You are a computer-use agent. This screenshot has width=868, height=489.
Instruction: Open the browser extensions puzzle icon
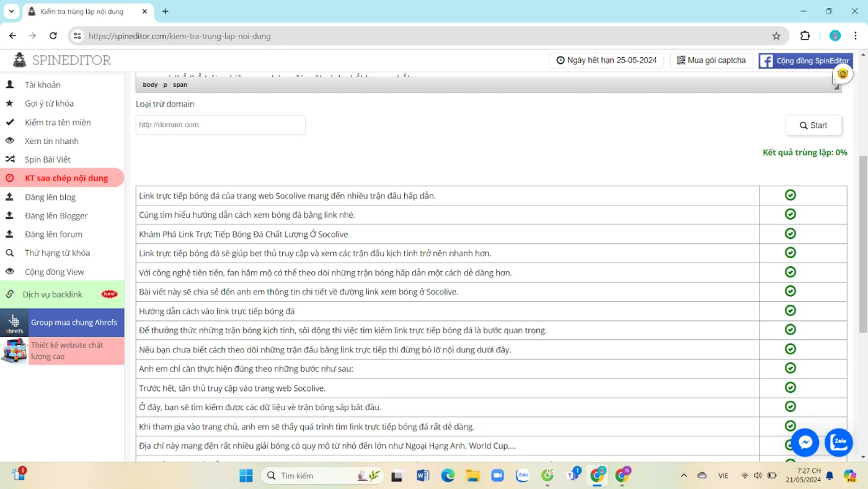pos(805,36)
